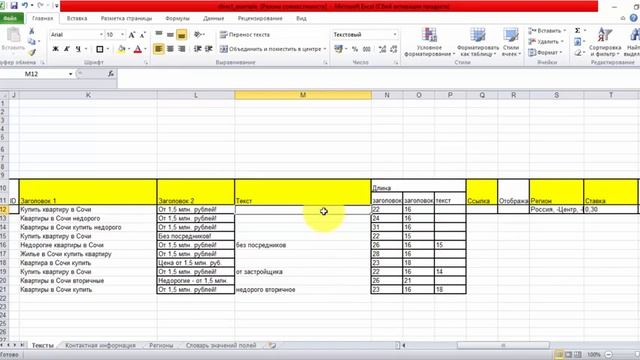Decrease font size with the small A icon
The width and height of the screenshot is (640, 360).
(143, 35)
